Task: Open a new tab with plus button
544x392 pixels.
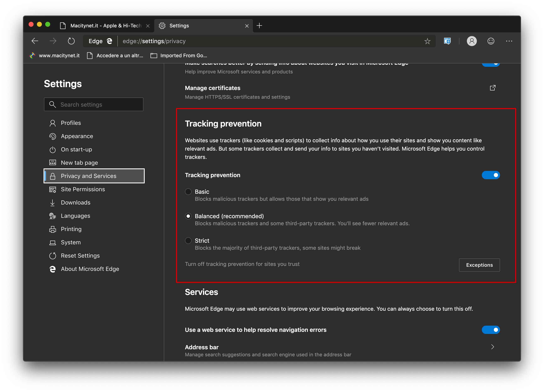Action: click(x=259, y=26)
